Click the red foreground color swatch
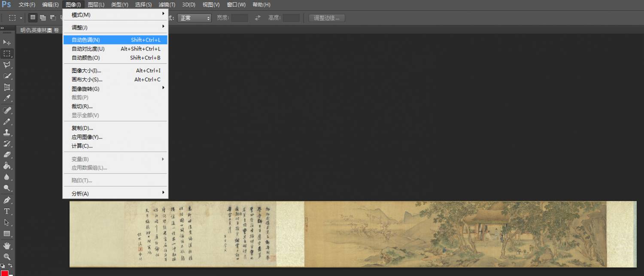 [x=5, y=273]
